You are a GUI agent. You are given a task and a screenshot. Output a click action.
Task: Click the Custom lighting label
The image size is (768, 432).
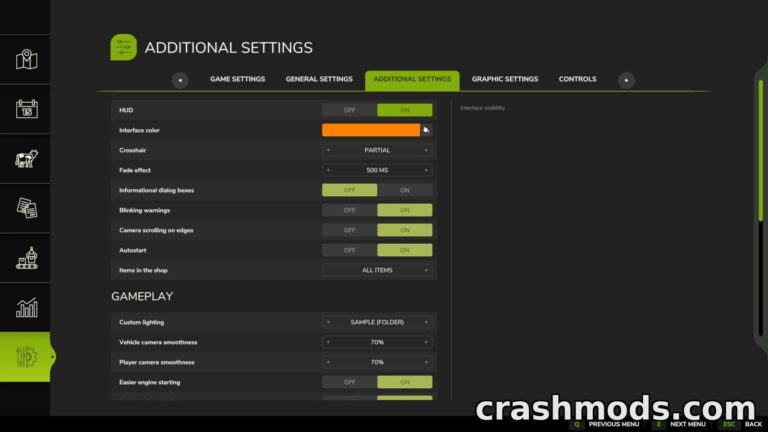coord(142,322)
